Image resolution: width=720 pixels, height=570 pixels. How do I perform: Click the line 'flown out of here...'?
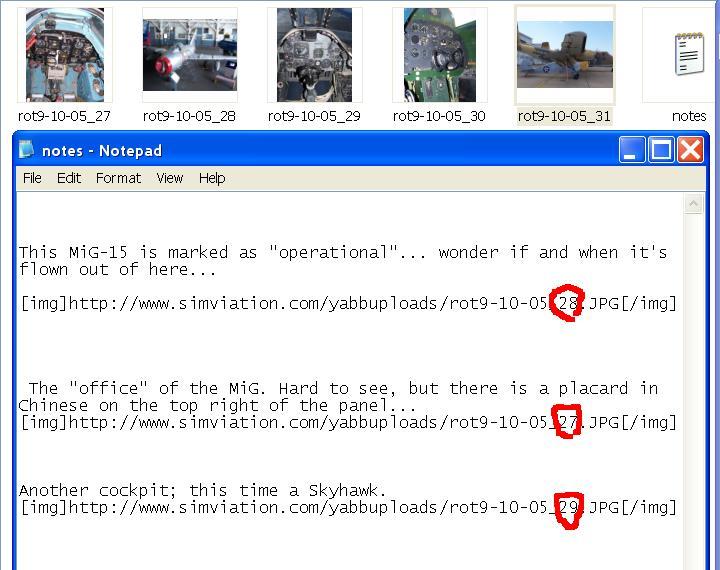[x=117, y=270]
